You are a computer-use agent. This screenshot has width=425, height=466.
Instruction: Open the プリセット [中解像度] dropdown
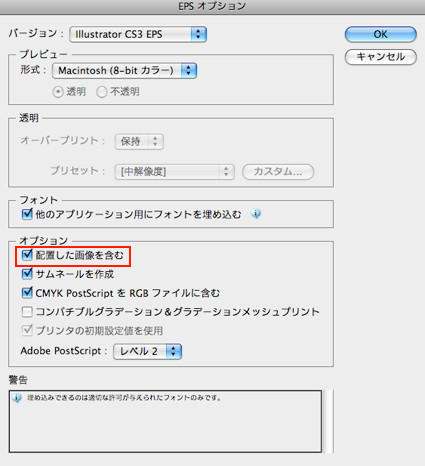click(174, 172)
